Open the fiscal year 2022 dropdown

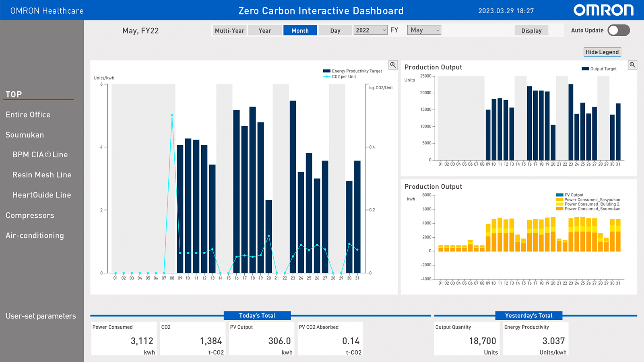(x=371, y=30)
